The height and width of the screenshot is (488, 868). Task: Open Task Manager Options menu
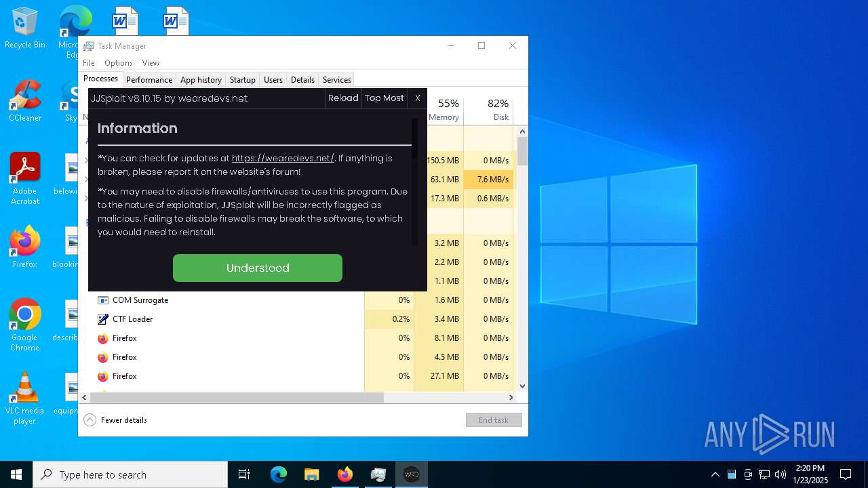[119, 63]
